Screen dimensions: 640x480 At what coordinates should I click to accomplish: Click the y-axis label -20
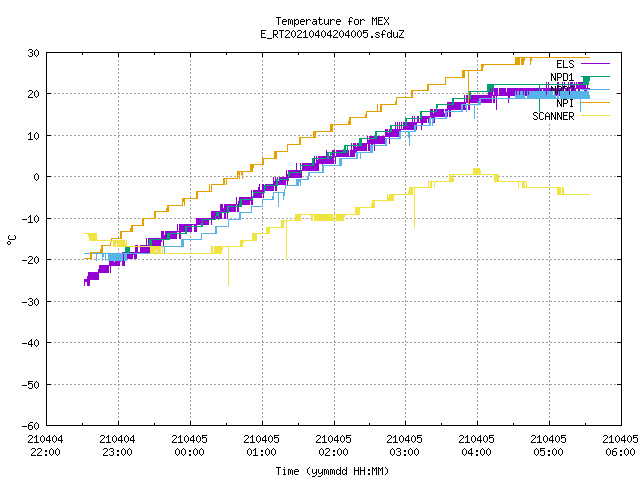coord(31,260)
